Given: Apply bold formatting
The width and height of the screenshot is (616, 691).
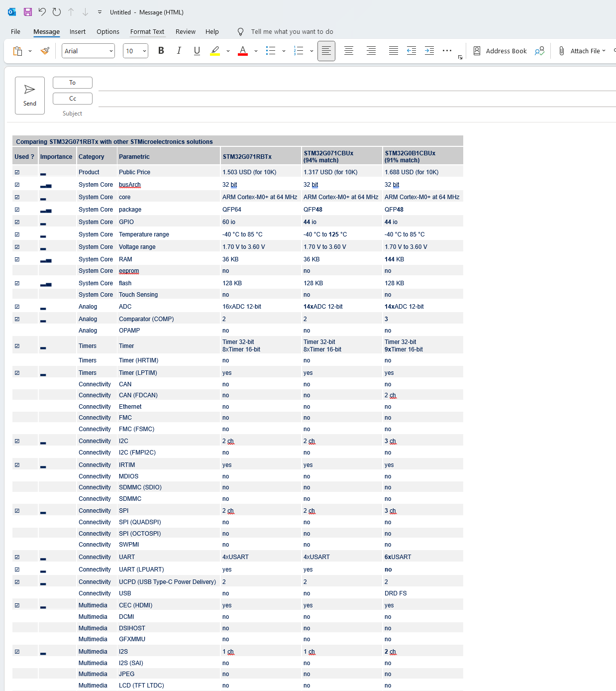Looking at the screenshot, I should (161, 50).
